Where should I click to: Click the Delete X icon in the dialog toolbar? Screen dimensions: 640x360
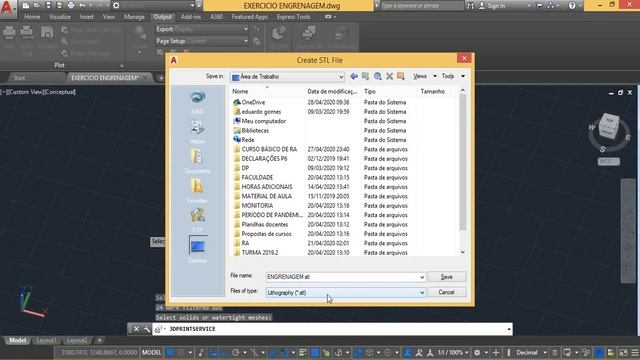[x=389, y=76]
